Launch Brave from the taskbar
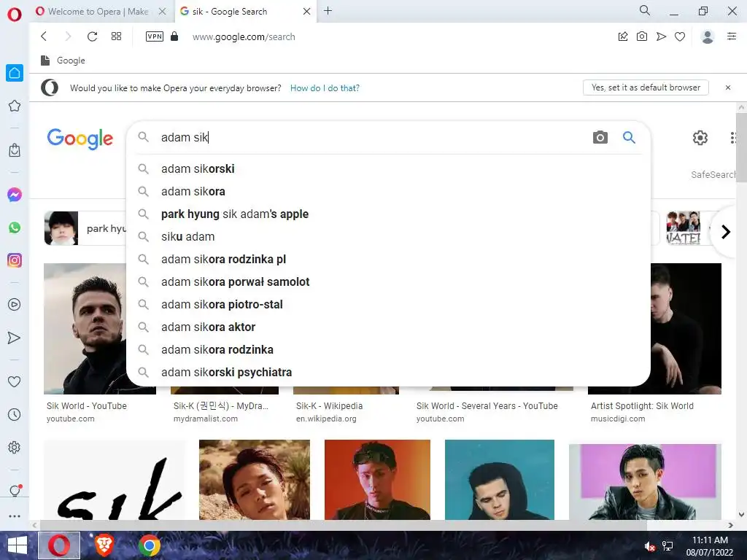Screen dimensions: 747x560 click(x=104, y=545)
